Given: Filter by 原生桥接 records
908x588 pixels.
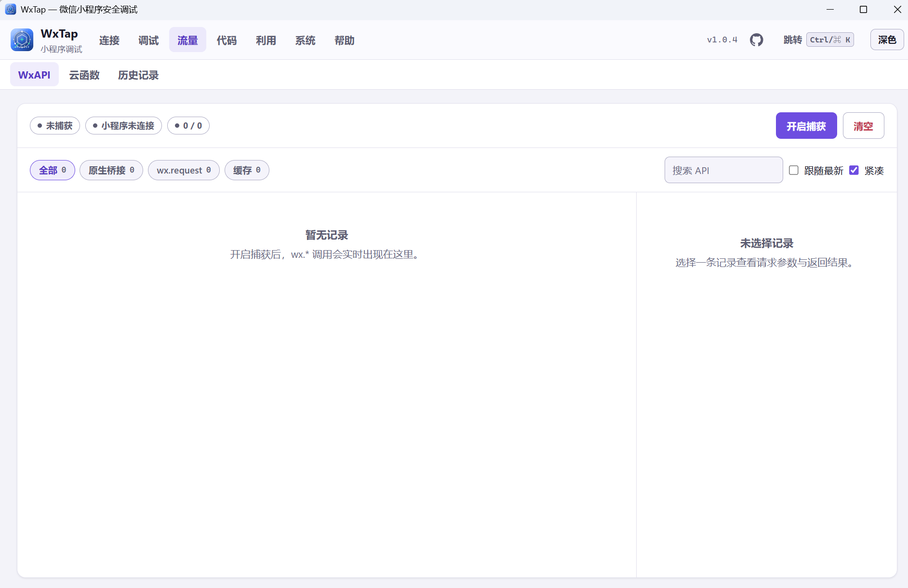Looking at the screenshot, I should click(111, 170).
